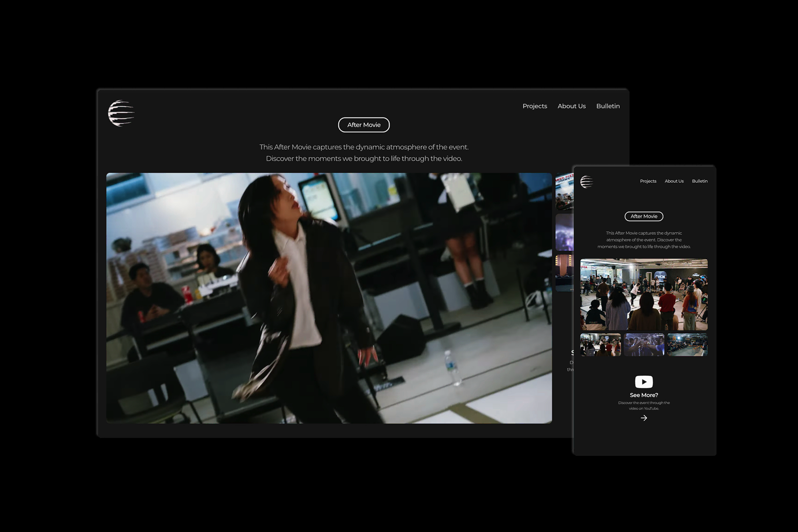The height and width of the screenshot is (532, 798).
Task: Select the middle blue-lit thumbnail in mobile view
Action: click(644, 344)
